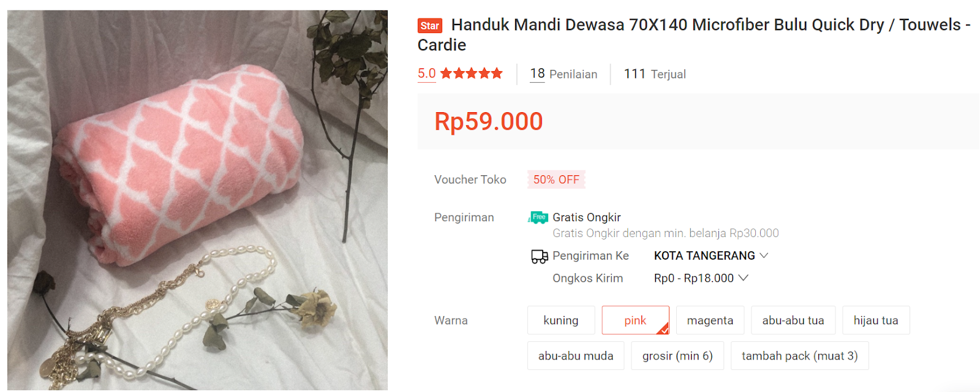This screenshot has width=980, height=392.
Task: Click the delivery truck icon near Pengiriman Ke
Action: 539,257
